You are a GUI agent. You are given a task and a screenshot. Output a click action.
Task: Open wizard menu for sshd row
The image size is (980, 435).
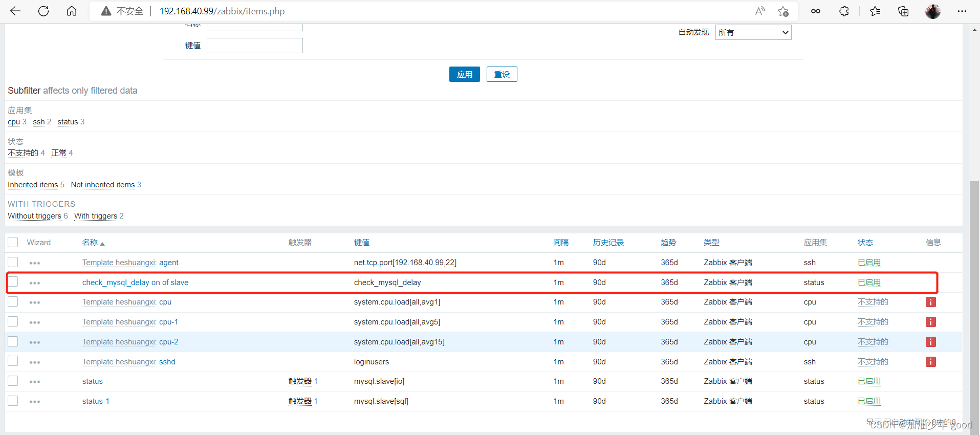click(x=35, y=362)
